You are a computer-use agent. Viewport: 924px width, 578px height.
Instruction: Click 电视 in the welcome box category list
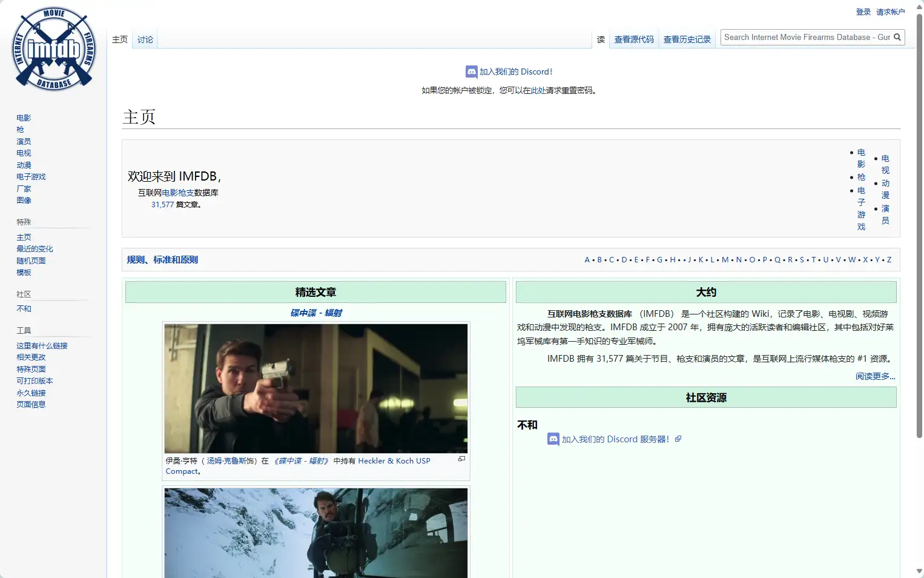pos(885,164)
